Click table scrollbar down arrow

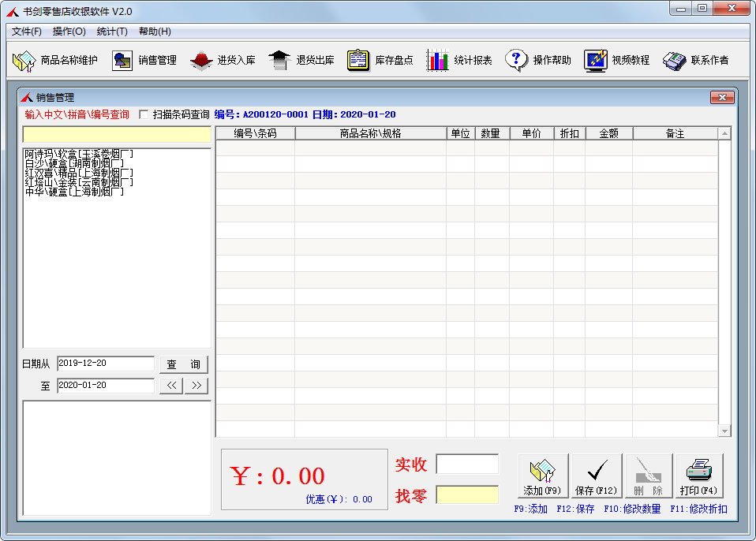coord(724,431)
